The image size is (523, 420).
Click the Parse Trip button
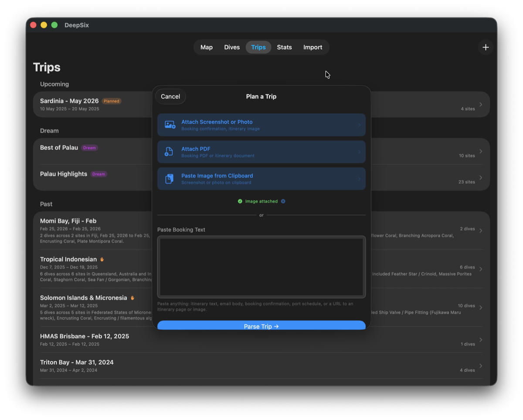coord(261,325)
